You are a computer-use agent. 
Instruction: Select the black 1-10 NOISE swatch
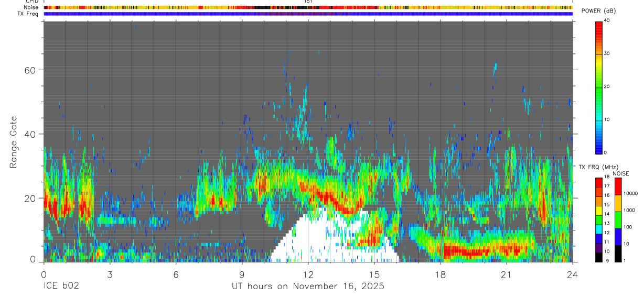click(x=617, y=253)
